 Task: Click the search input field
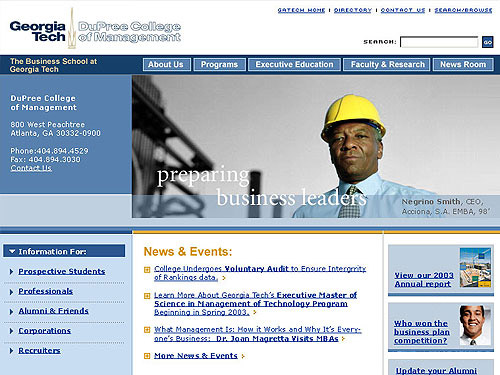pos(439,42)
